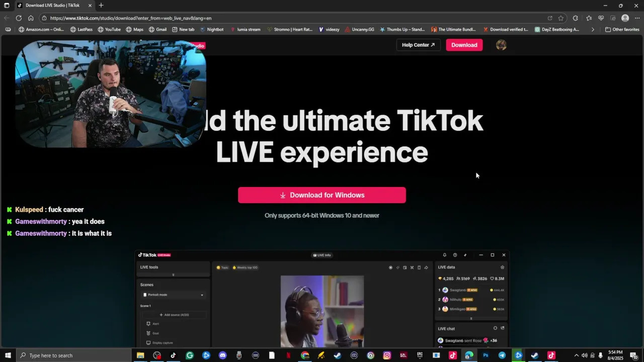The width and height of the screenshot is (644, 362).
Task: Open the New tab bookmark
Action: point(183,30)
